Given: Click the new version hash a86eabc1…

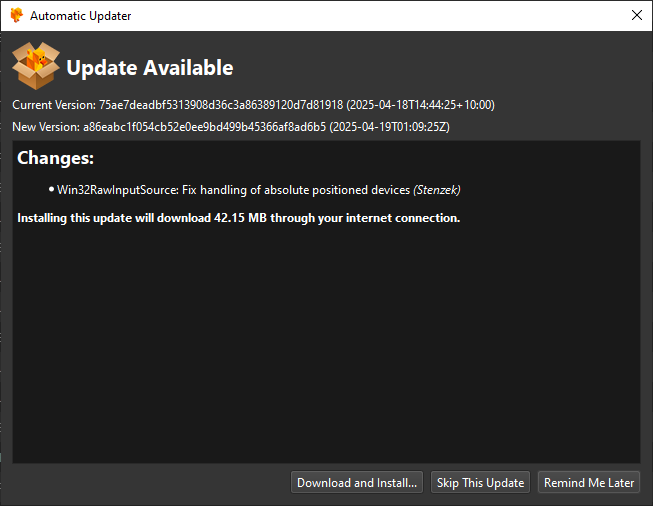Looking at the screenshot, I should tap(204, 127).
